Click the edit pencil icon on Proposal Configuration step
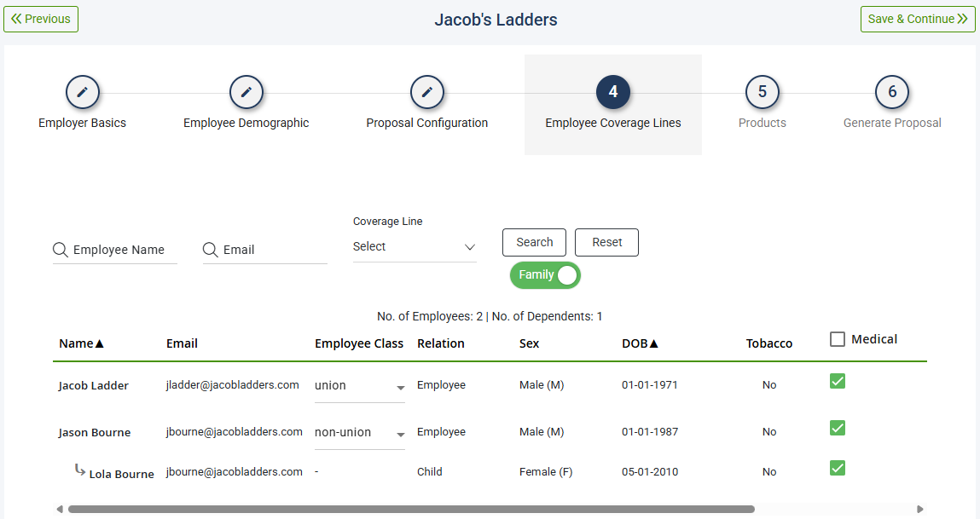Image resolution: width=980 pixels, height=519 pixels. [427, 92]
